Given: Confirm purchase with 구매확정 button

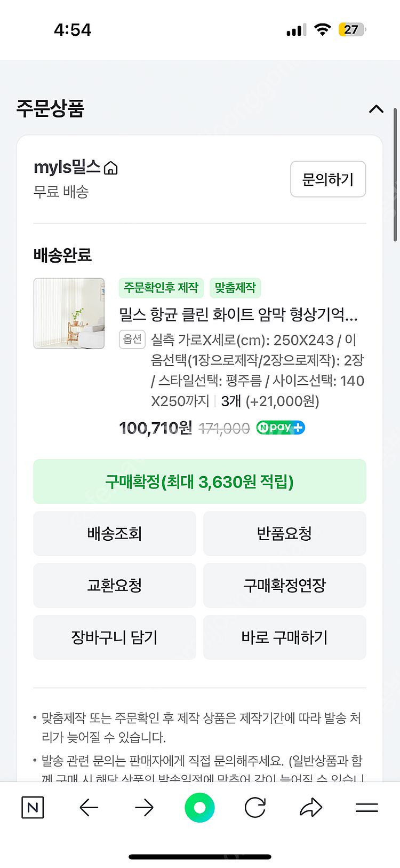Looking at the screenshot, I should coord(199,482).
